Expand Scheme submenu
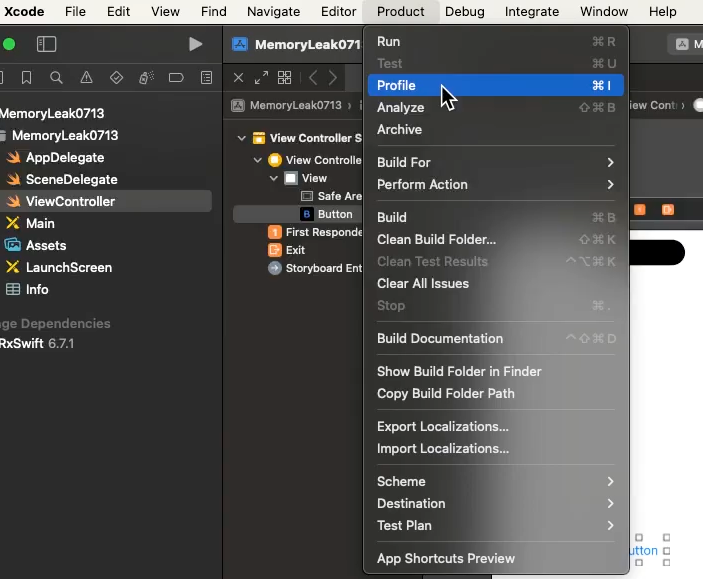The image size is (703, 579). (x=496, y=481)
